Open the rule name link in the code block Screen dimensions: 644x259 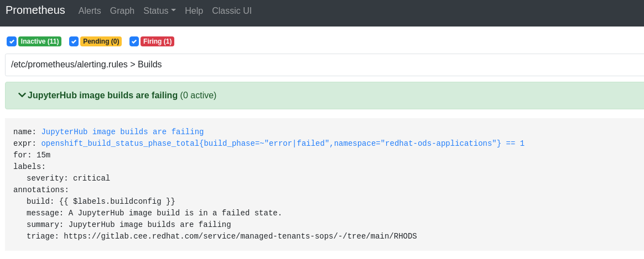pos(122,132)
